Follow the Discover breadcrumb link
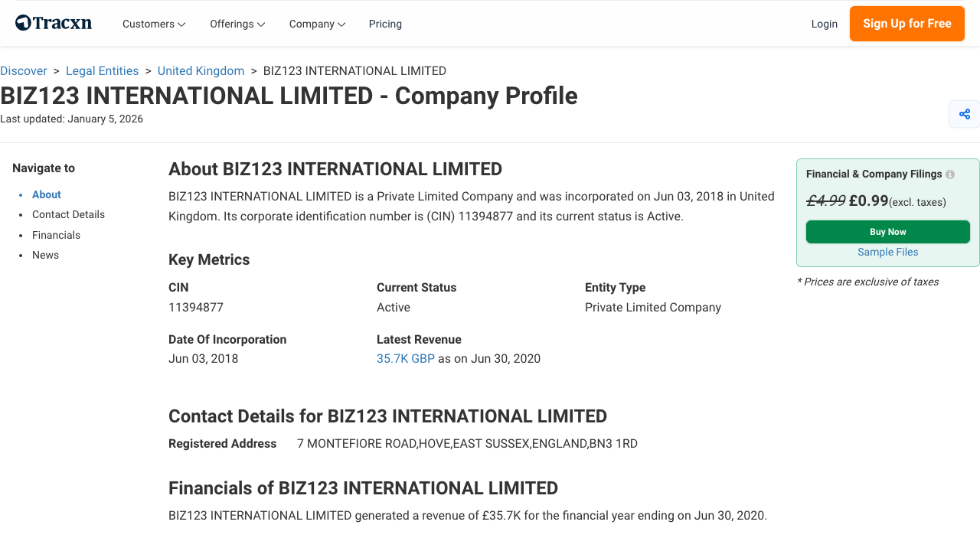This screenshot has height=551, width=980. click(x=24, y=70)
